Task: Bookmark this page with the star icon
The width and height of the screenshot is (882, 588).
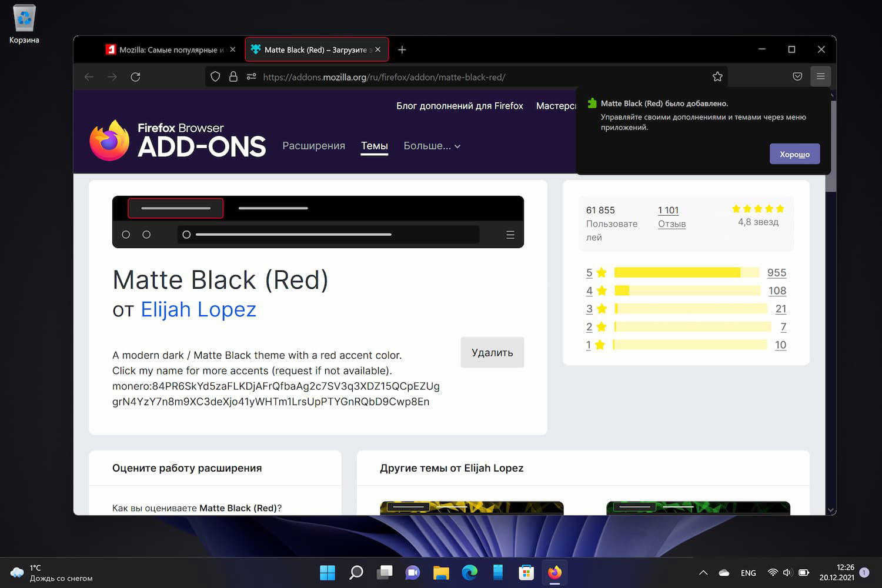Action: (717, 77)
